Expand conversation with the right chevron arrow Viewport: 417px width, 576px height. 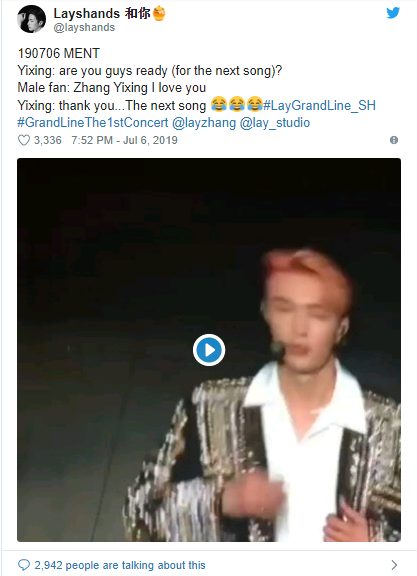tap(394, 565)
